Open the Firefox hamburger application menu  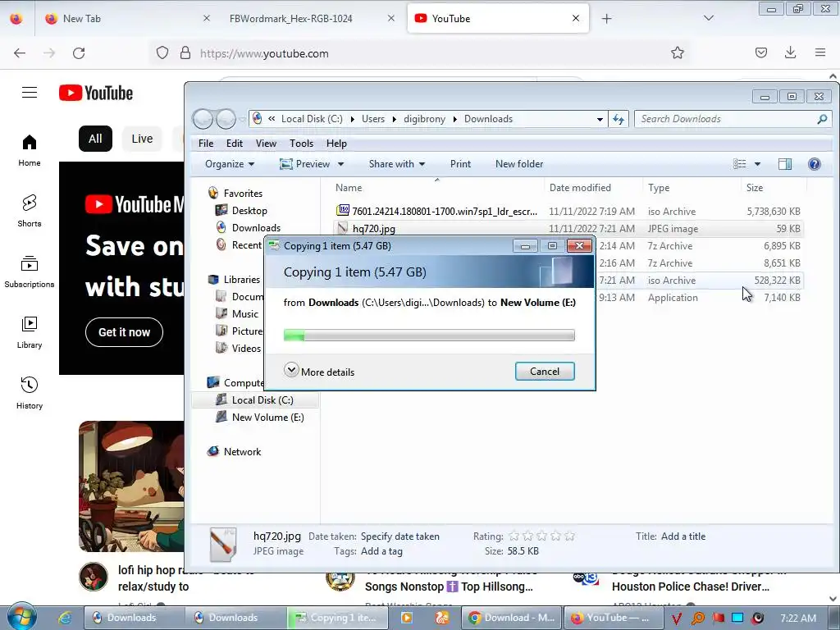point(820,52)
